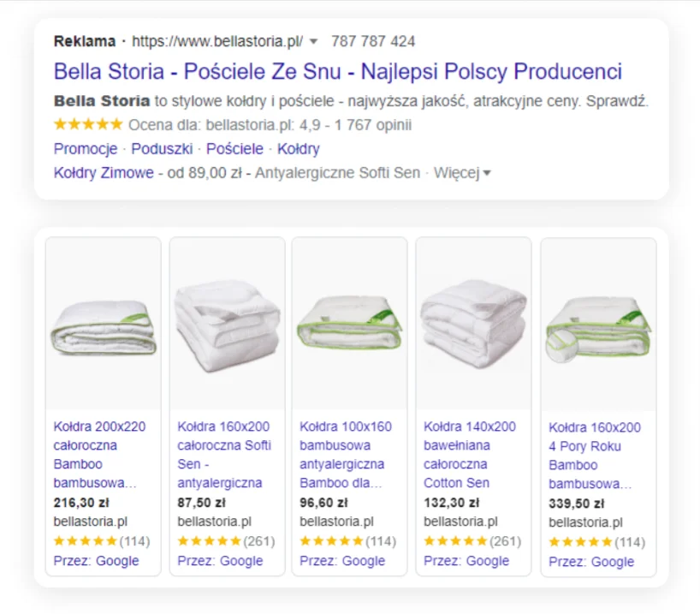Expand the dropdown arrow beside bellastoria.pl URL
Screen dimensions: 700x614
coord(313,41)
